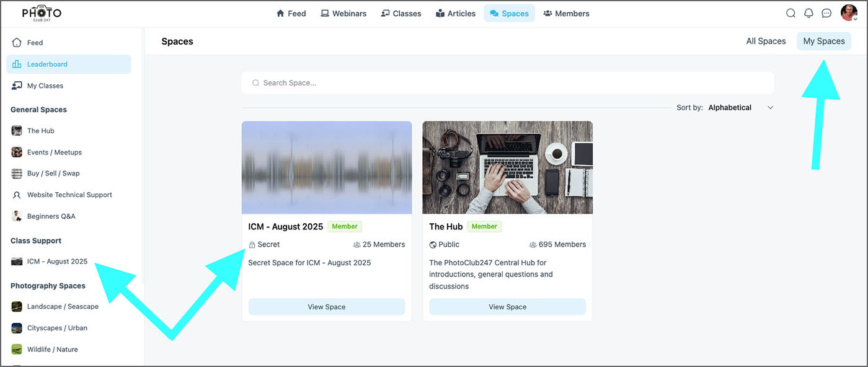Open The Hub card laptop image
The width and height of the screenshot is (868, 367).
click(507, 167)
